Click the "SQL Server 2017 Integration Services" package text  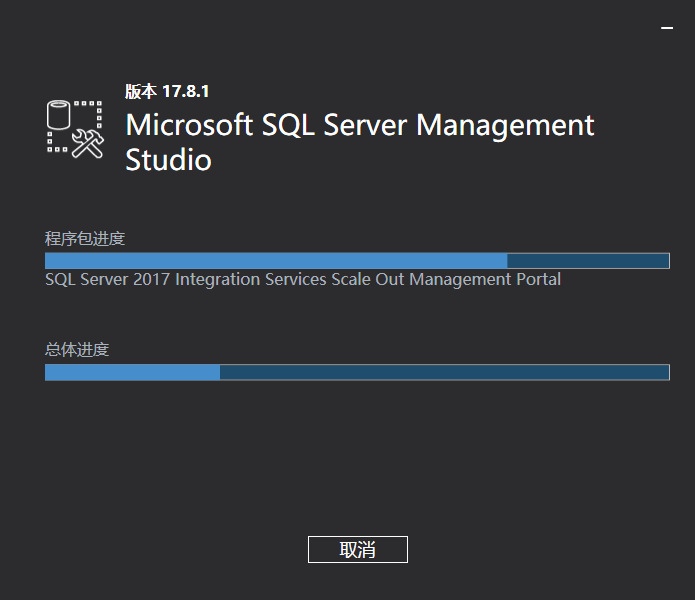tap(185, 280)
